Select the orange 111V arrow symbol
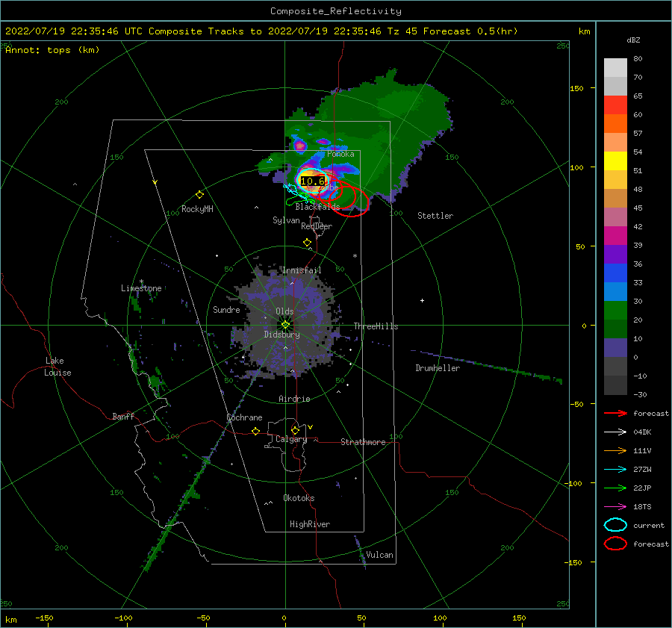Screen dimensions: 672x628 coord(615,450)
